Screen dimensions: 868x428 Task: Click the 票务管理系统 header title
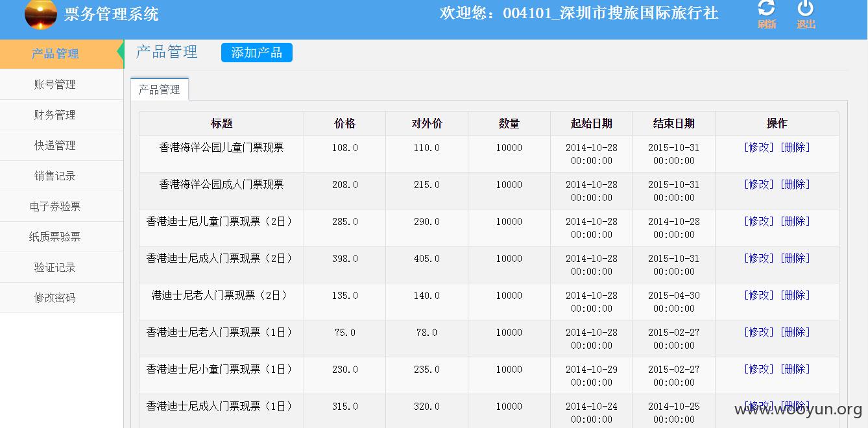[x=112, y=14]
